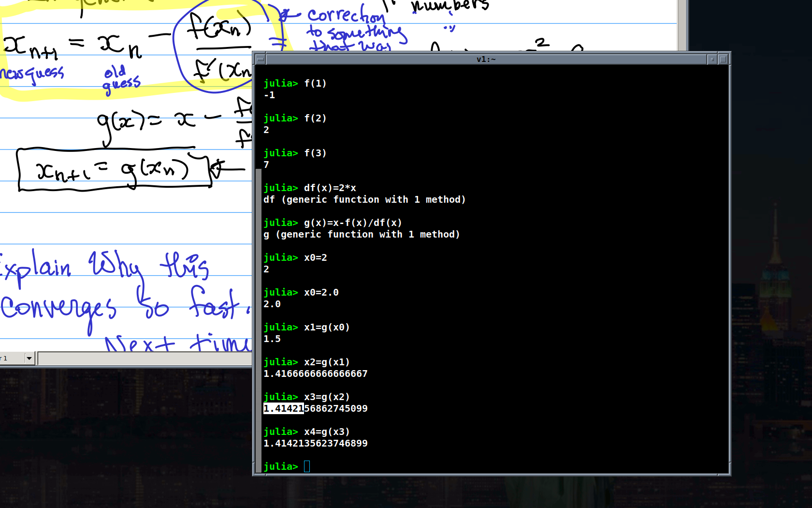Maximize the v1:~ terminal window
This screenshot has height=508, width=812.
point(723,60)
